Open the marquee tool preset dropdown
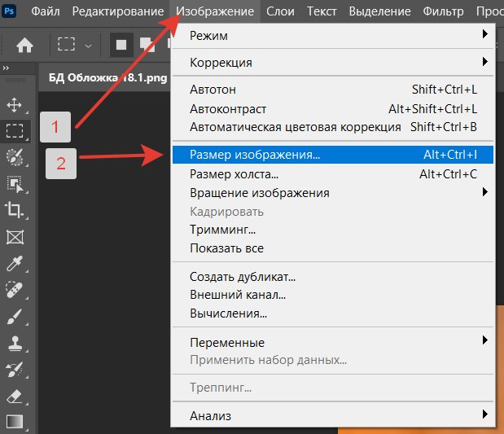Viewport: 504px width, 434px height. pyautogui.click(x=88, y=45)
